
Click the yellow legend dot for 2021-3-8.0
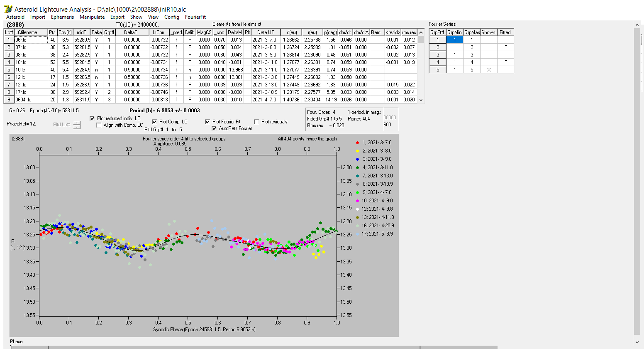coord(357,151)
